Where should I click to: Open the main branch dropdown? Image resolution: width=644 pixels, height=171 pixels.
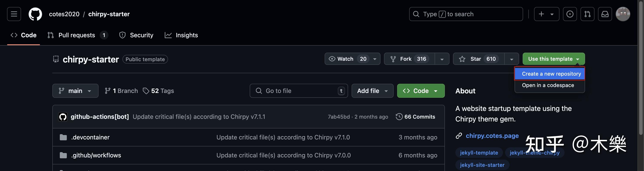point(75,91)
